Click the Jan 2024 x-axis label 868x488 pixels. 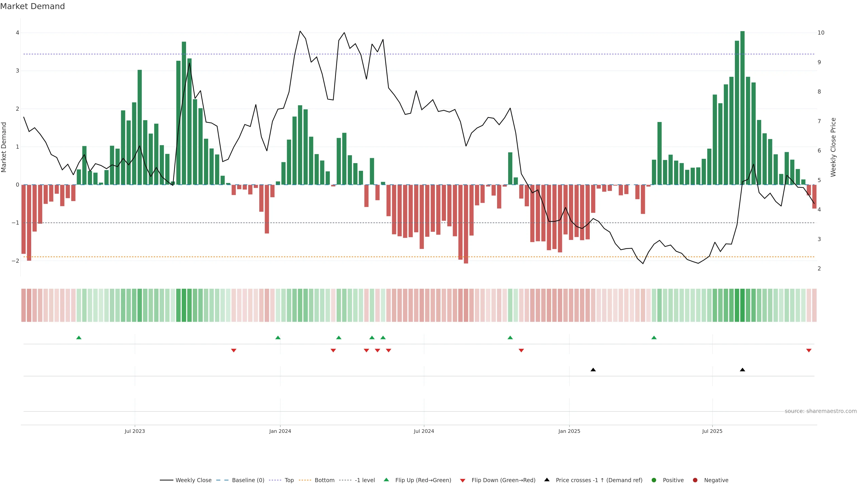[x=280, y=431]
